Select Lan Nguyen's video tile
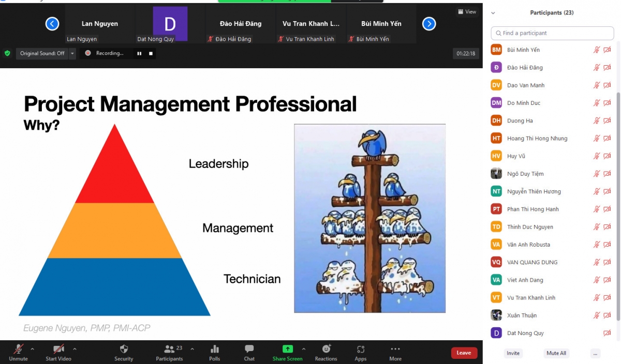 (x=100, y=24)
